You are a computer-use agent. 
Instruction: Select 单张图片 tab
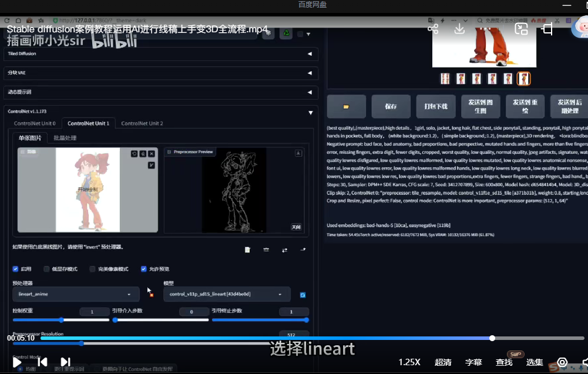pos(29,138)
